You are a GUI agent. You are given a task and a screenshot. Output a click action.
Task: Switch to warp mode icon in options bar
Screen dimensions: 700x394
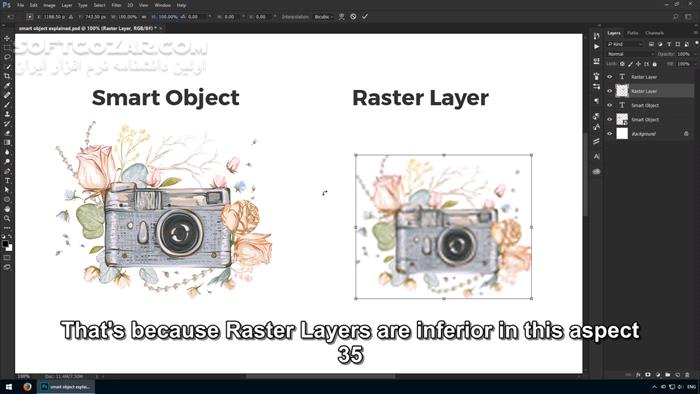pyautogui.click(x=342, y=17)
